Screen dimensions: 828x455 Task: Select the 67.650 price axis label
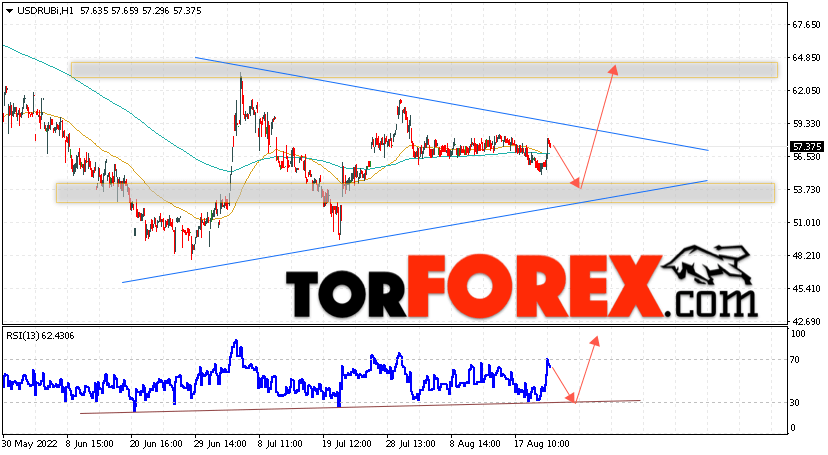point(806,25)
